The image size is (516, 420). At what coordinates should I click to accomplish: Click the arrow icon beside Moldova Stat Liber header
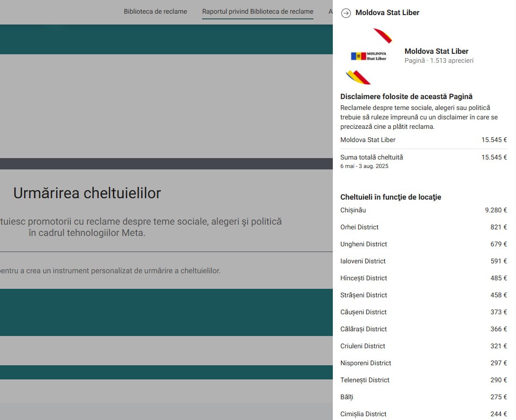pos(346,13)
